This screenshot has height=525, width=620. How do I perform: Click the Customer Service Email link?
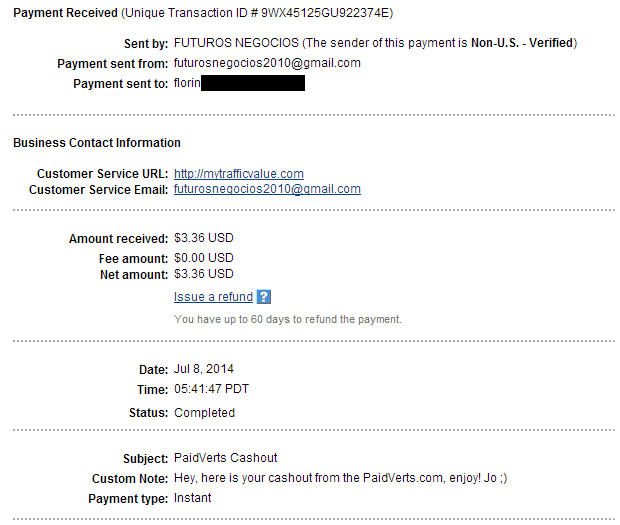click(267, 189)
